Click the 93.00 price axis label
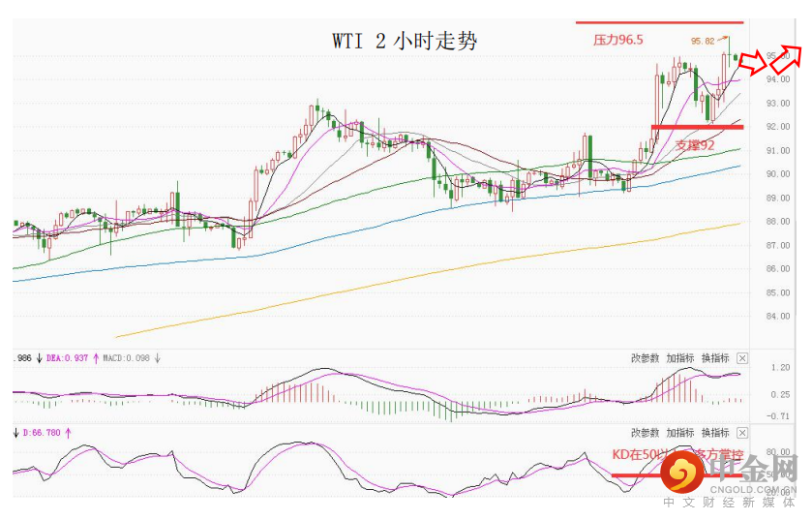This screenshot has width=812, height=520. coord(778,103)
